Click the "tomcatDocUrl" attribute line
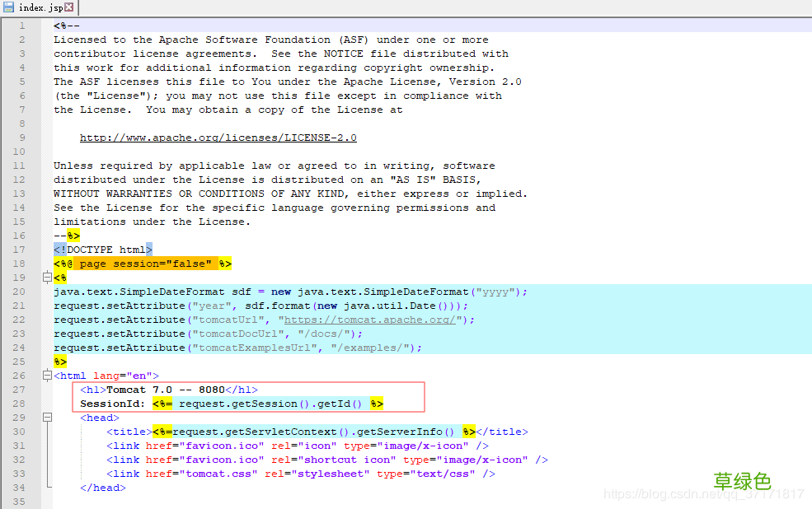This screenshot has width=812, height=509. [209, 334]
